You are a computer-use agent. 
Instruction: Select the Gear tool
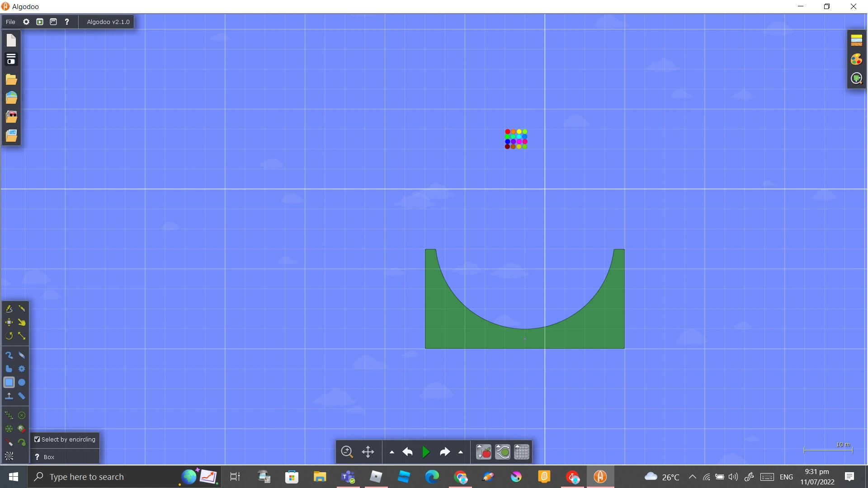22,369
